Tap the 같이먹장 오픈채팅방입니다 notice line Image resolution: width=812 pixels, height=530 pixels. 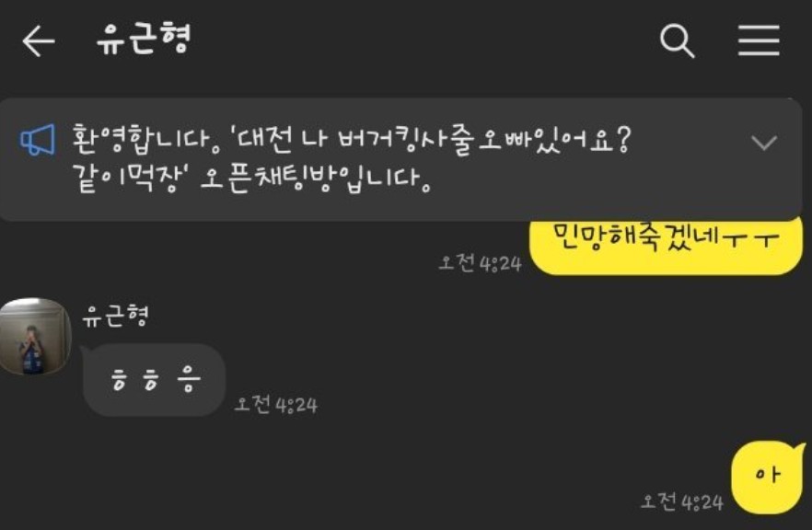pos(251,179)
